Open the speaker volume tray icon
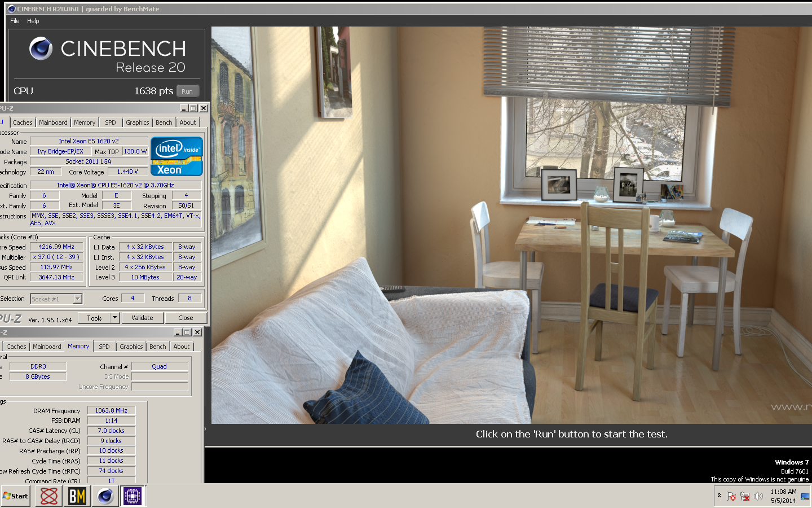 tap(758, 496)
